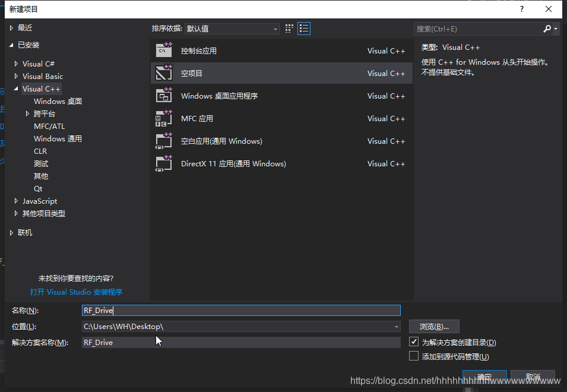This screenshot has width=567, height=392.
Task: Select 其他 category under Visual C++
Action: point(41,176)
